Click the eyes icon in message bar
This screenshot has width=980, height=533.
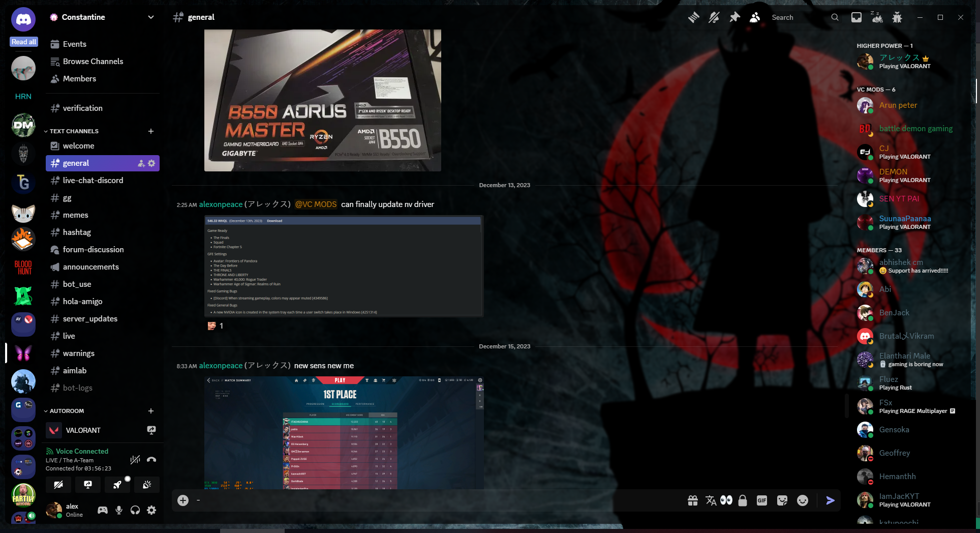click(726, 500)
